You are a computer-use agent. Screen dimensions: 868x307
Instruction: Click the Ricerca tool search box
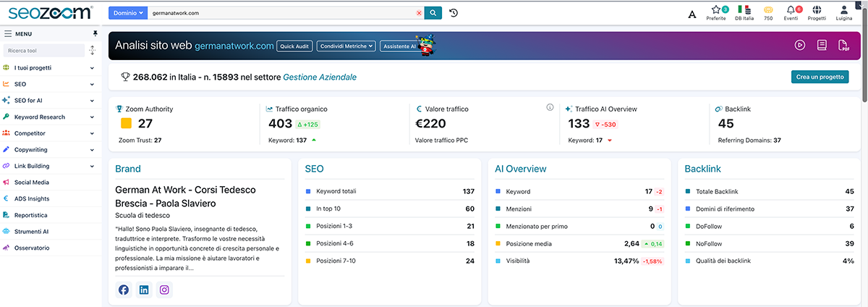pyautogui.click(x=44, y=51)
